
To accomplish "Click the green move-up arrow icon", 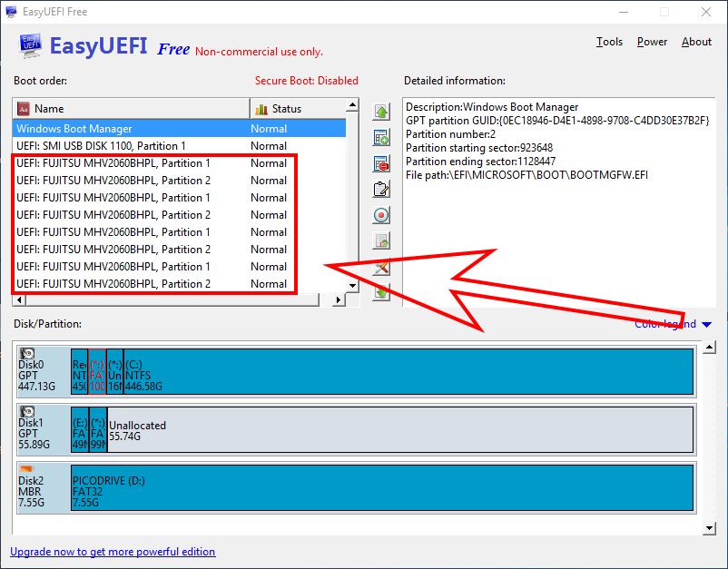I will pyautogui.click(x=381, y=113).
